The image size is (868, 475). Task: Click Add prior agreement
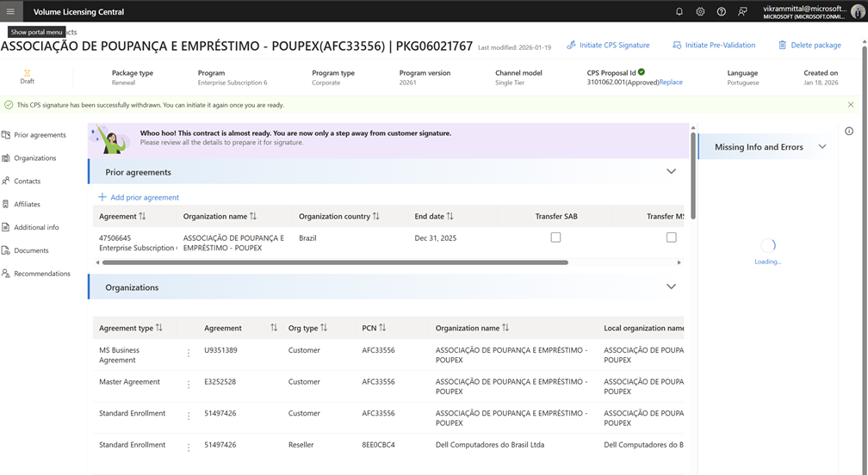(x=139, y=197)
